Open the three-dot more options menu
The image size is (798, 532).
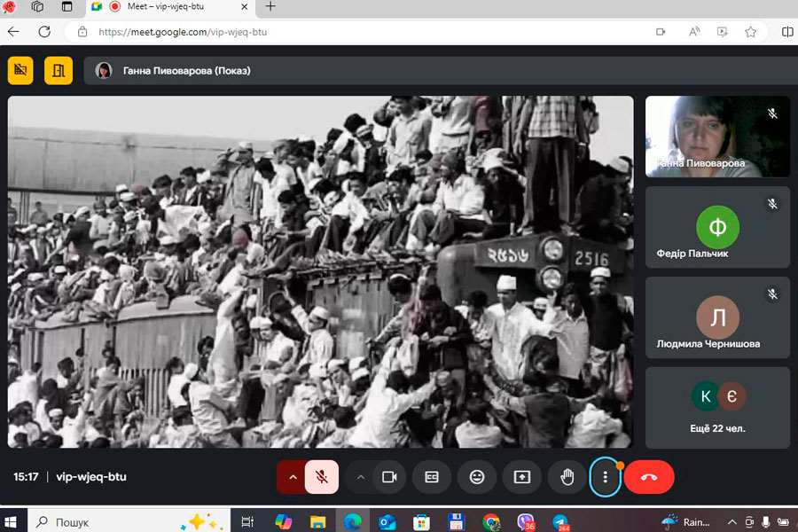pos(605,477)
